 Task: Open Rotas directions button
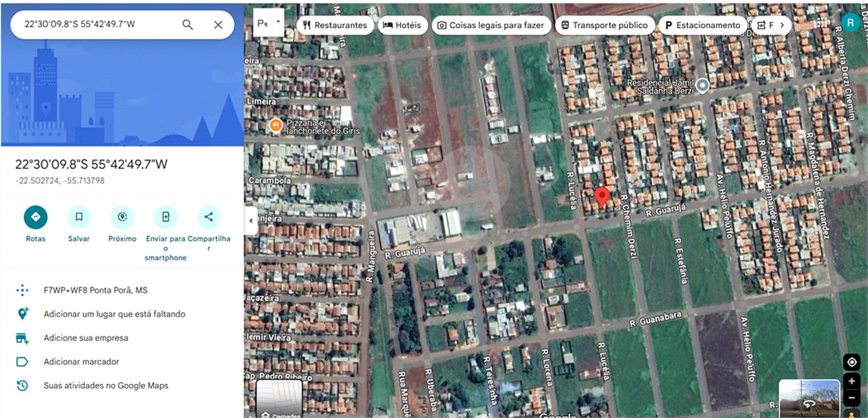click(36, 217)
